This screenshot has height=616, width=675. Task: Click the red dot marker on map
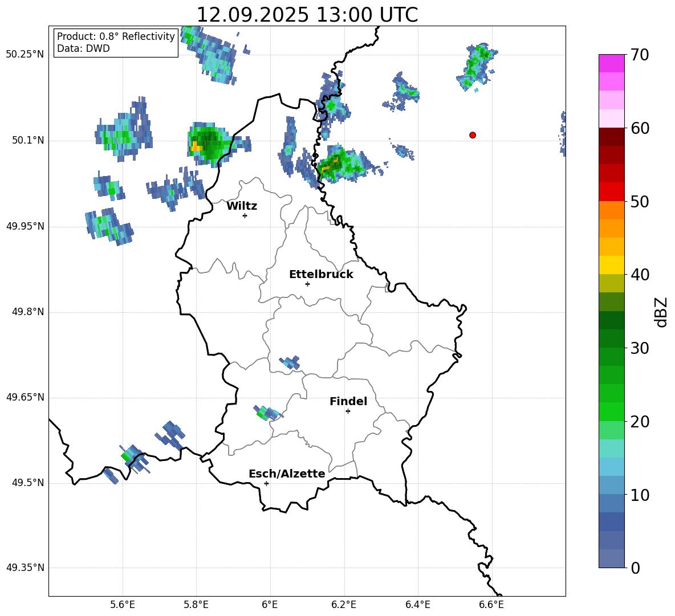pyautogui.click(x=473, y=135)
